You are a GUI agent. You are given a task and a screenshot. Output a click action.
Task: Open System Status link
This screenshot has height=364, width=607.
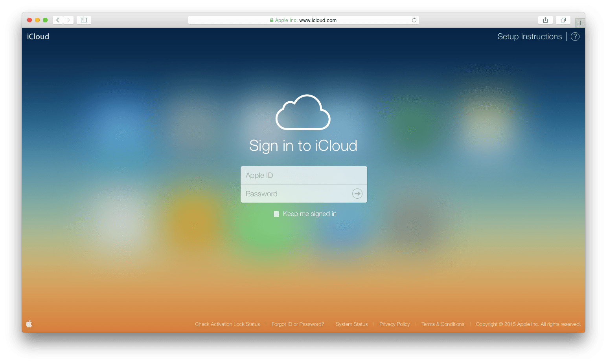coord(352,324)
